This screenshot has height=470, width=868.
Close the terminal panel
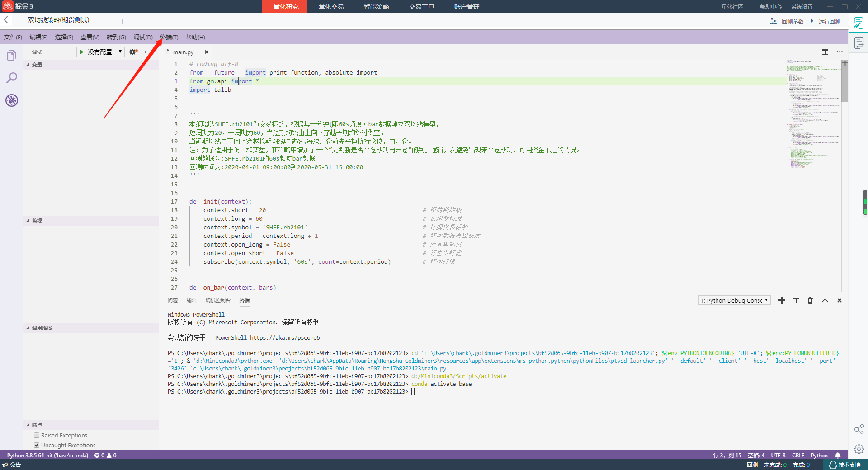point(840,300)
